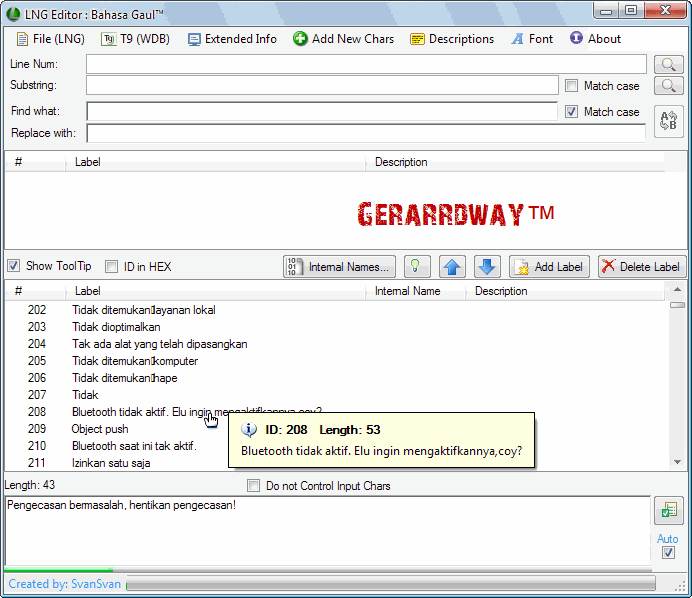This screenshot has width=692, height=598.
Task: Click the Substring search magnifier icon
Action: point(667,86)
